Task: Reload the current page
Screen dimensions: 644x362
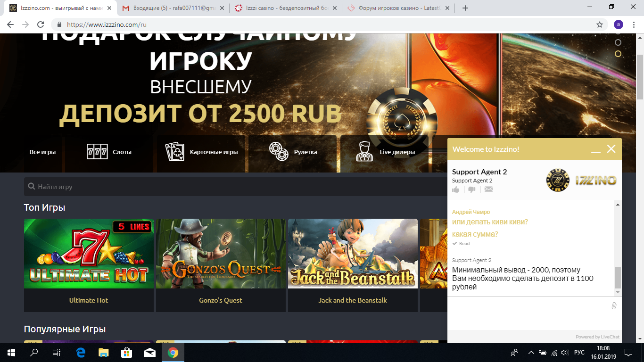Action: (x=41, y=25)
